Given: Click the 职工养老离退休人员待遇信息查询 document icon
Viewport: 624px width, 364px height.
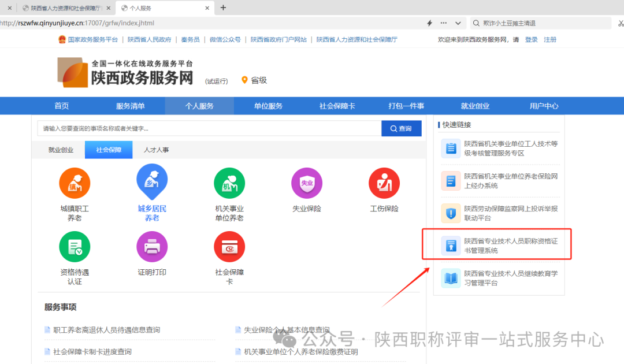Looking at the screenshot, I should click(x=47, y=329).
